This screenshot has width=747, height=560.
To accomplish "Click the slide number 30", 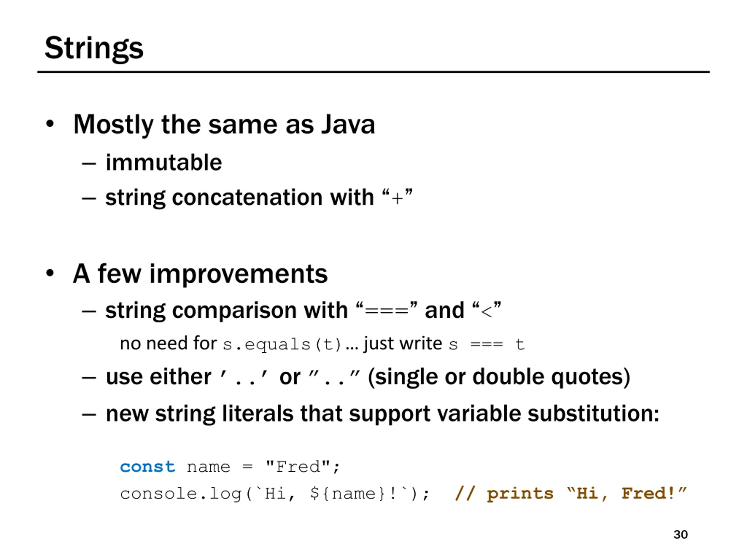I will [x=680, y=535].
